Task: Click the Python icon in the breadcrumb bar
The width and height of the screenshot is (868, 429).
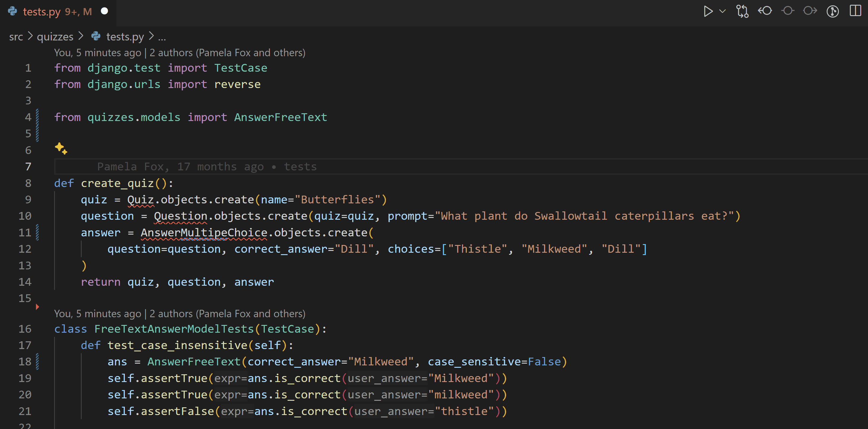Action: click(95, 36)
